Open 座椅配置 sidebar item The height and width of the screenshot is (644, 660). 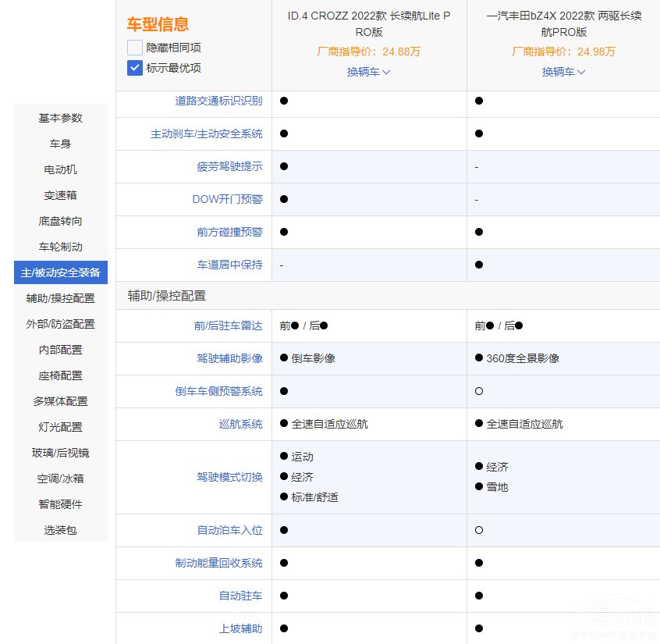click(x=61, y=375)
